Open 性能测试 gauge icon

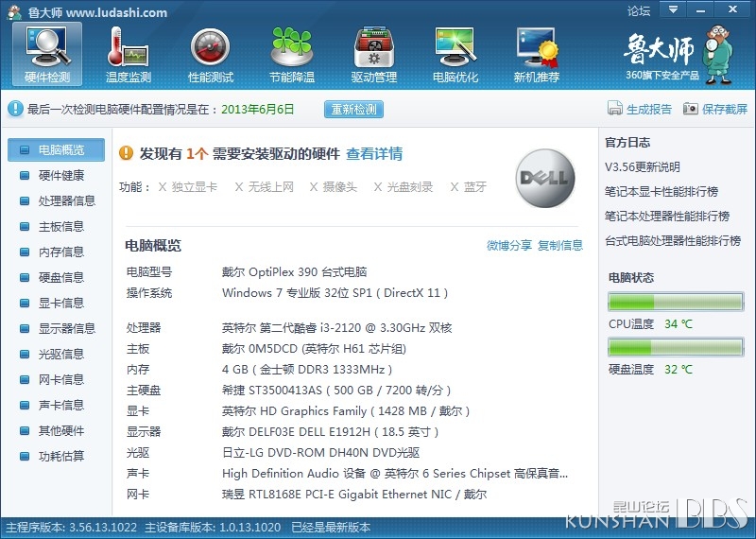(210, 54)
